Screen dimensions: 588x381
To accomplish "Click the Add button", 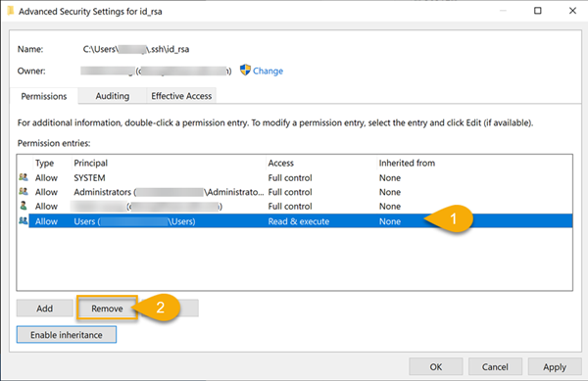I will pos(45,309).
